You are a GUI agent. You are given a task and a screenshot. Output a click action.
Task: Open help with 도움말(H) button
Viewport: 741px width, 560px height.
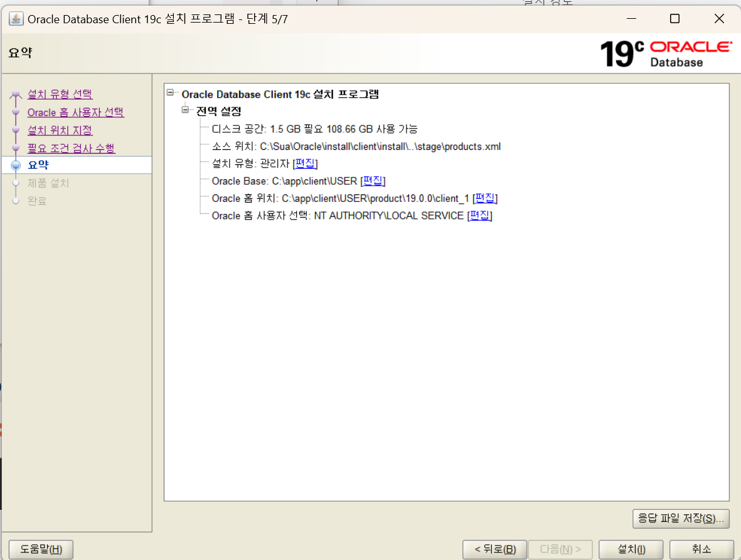click(41, 549)
